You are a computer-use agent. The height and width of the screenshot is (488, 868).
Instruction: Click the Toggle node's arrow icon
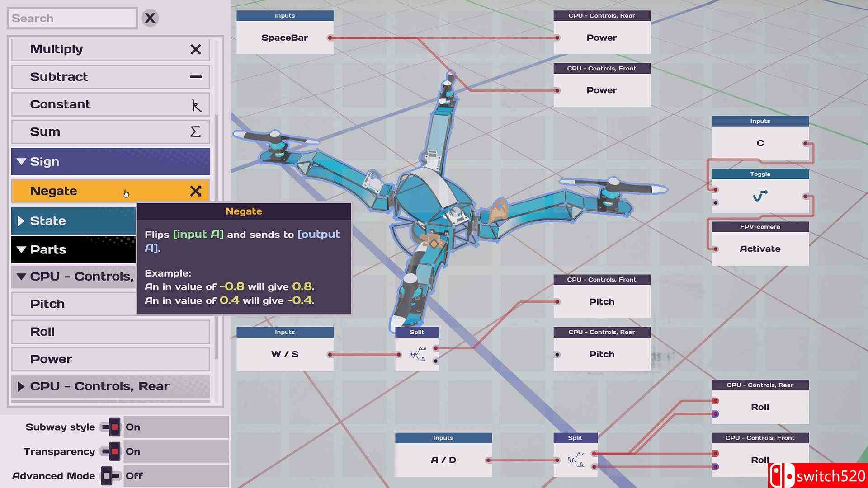point(760,196)
